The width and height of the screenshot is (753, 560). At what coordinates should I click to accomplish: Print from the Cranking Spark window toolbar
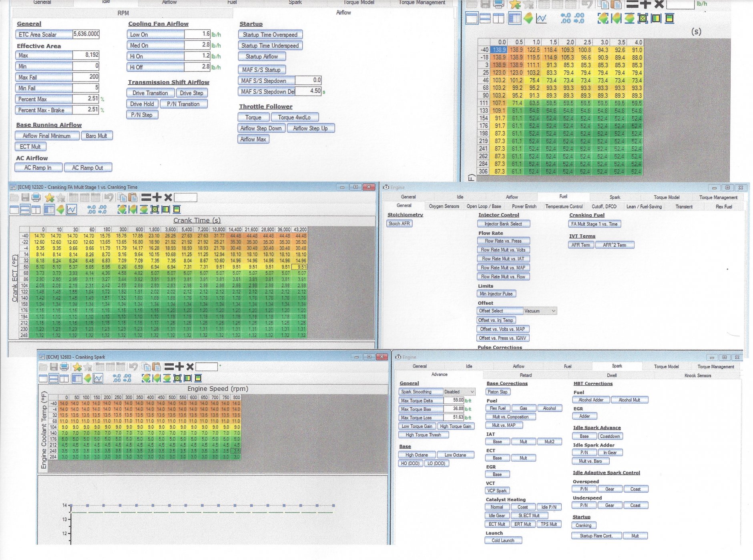64,366
